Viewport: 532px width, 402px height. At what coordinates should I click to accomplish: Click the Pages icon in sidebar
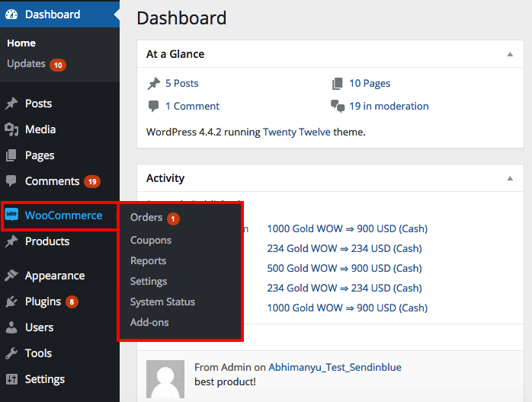(11, 155)
